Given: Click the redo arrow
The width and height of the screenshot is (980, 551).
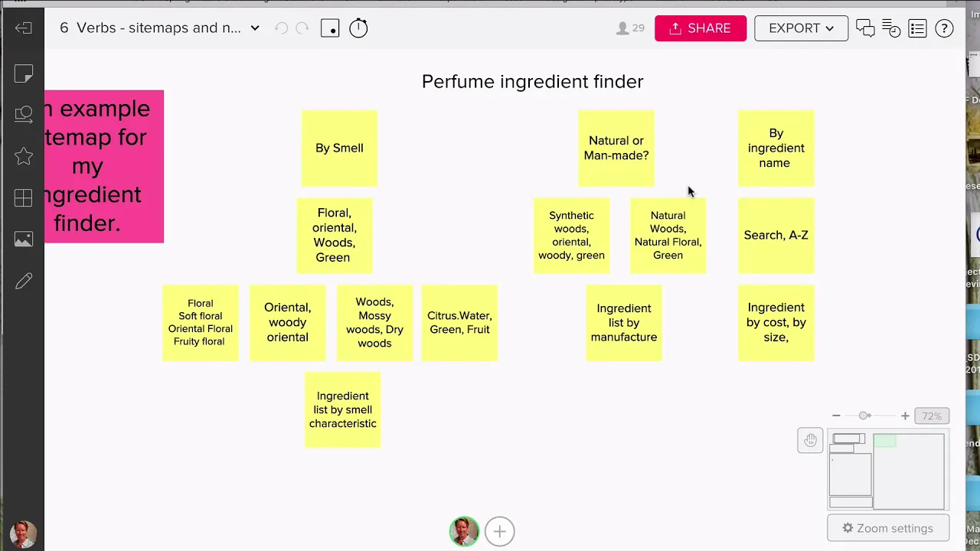Looking at the screenshot, I should pos(302,28).
